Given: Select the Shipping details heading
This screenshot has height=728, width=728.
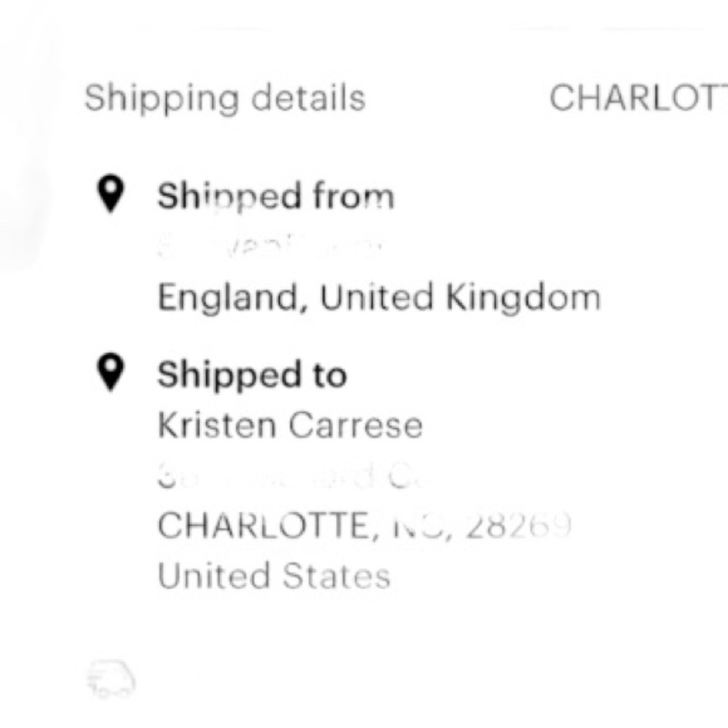Looking at the screenshot, I should [224, 98].
